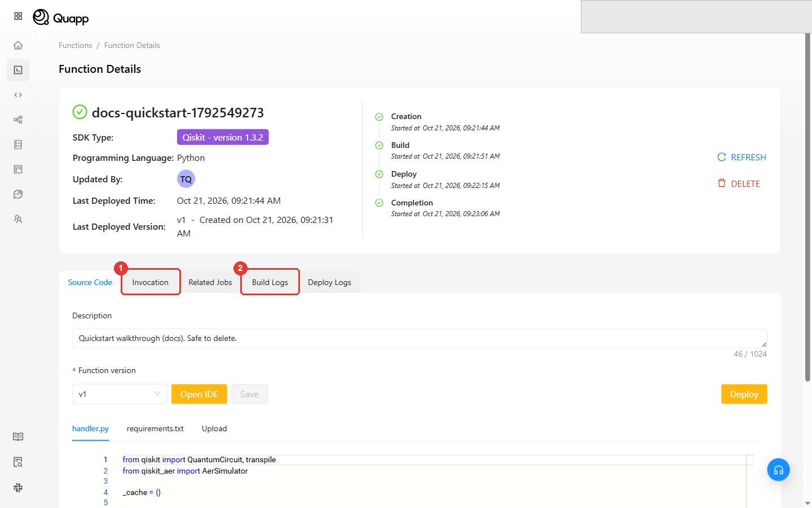Viewport: 812px width, 508px height.
Task: Click the Qiskit version 1.3.2 badge
Action: [x=223, y=137]
